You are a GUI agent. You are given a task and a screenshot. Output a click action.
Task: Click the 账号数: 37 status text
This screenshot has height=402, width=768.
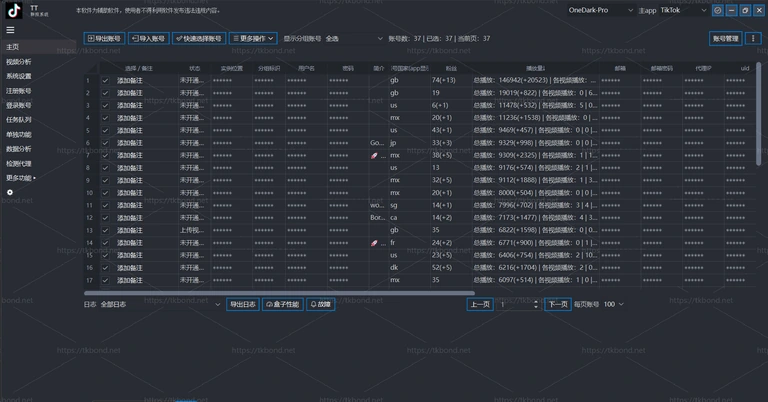[x=404, y=39]
